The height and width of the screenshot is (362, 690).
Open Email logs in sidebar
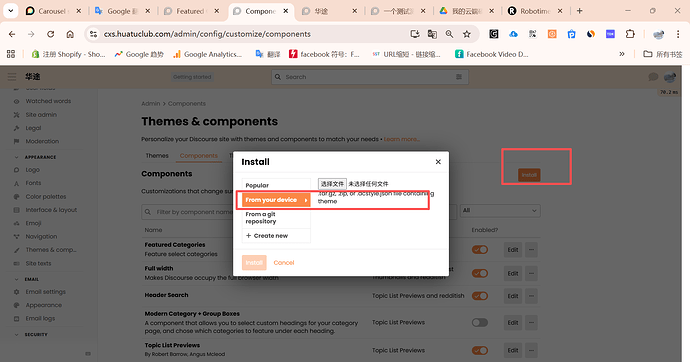click(40, 318)
